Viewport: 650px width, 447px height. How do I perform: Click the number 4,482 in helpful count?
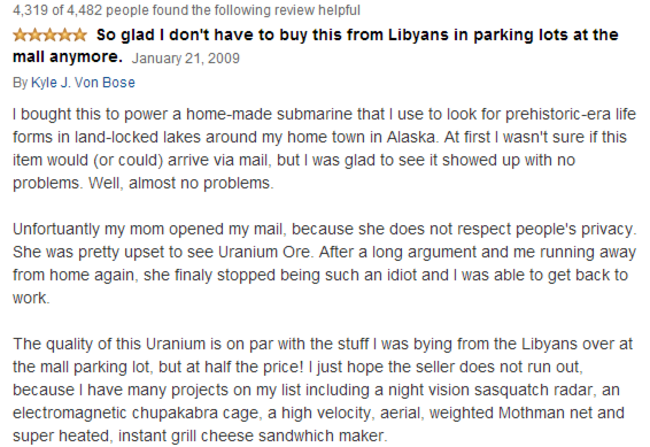tap(85, 10)
